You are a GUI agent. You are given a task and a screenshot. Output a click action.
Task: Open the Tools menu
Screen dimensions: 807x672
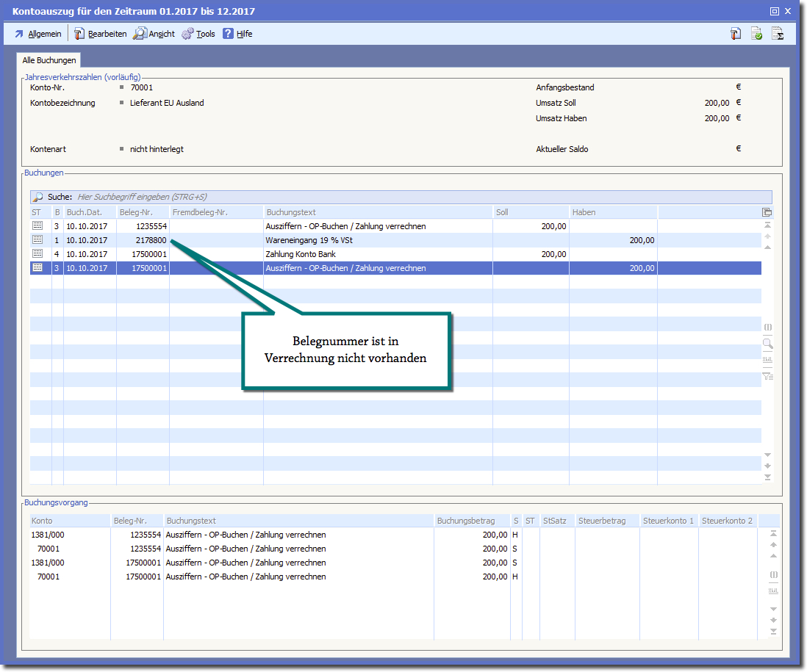point(198,34)
